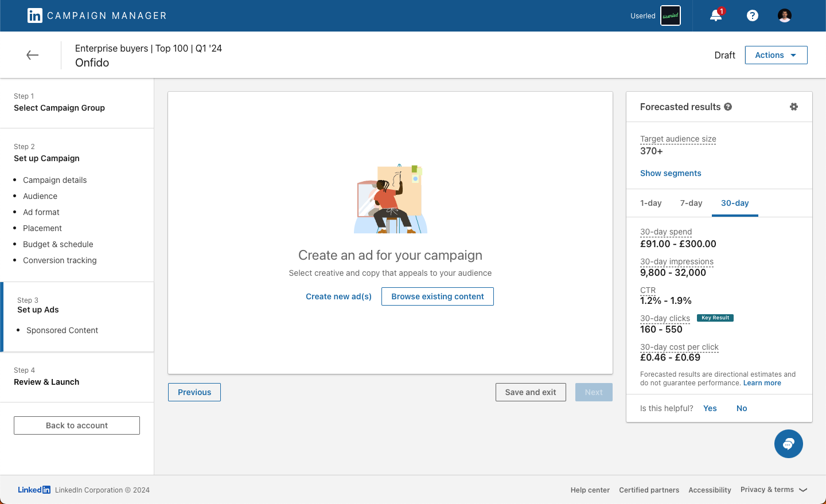Open Budget & schedule section
826x504 pixels.
point(58,244)
